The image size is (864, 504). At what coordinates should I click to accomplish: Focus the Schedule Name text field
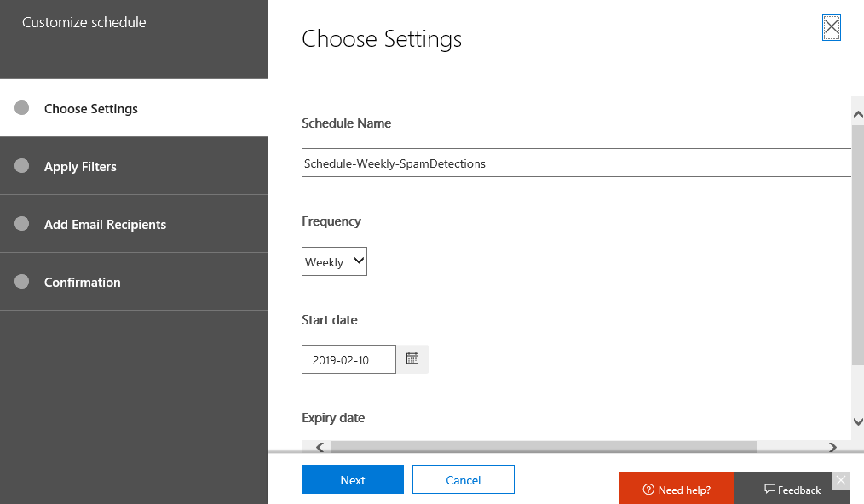pos(576,163)
